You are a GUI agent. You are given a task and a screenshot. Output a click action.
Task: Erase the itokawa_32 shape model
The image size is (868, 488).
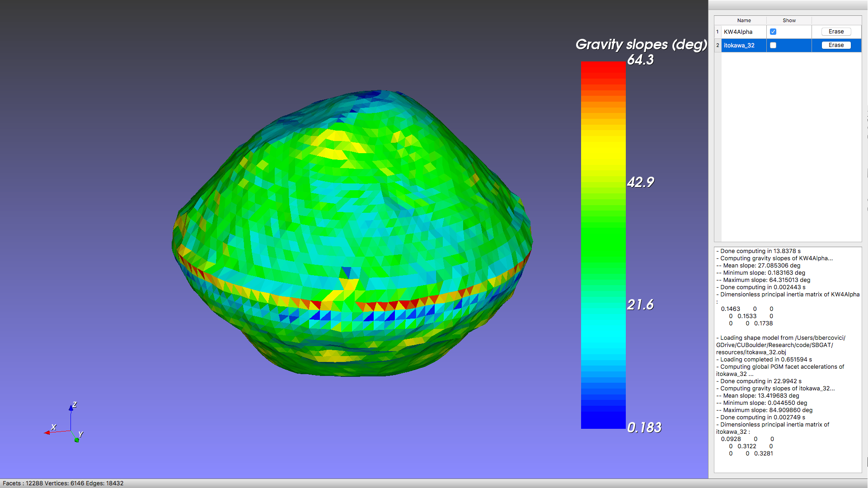click(835, 45)
